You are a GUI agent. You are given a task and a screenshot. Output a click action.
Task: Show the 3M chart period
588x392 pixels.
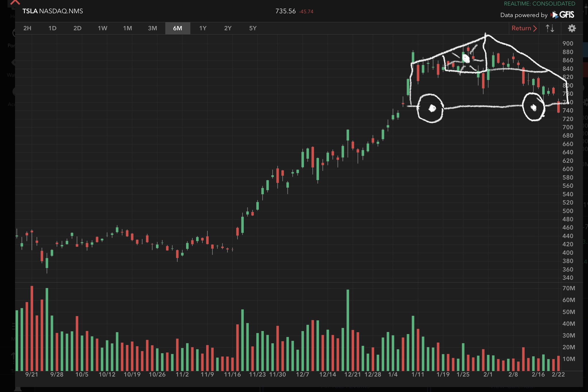point(152,28)
